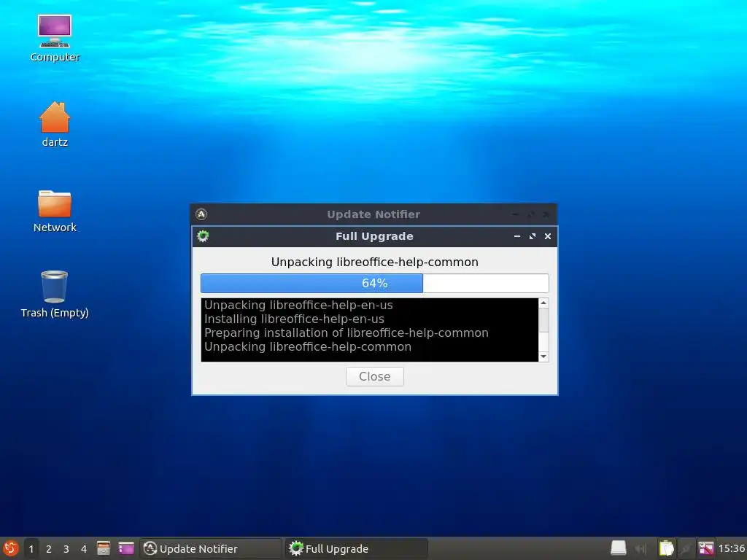
Task: Minimize the Full Upgrade window
Action: tap(517, 236)
